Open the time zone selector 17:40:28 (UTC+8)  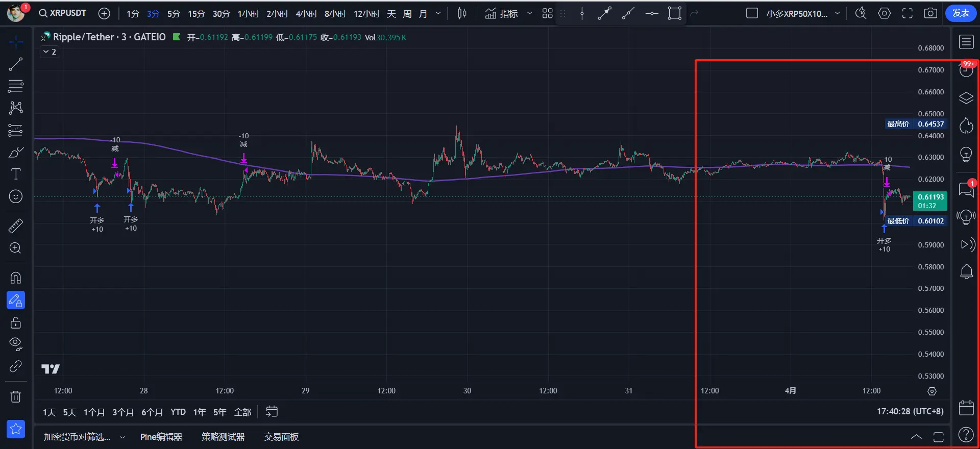910,411
